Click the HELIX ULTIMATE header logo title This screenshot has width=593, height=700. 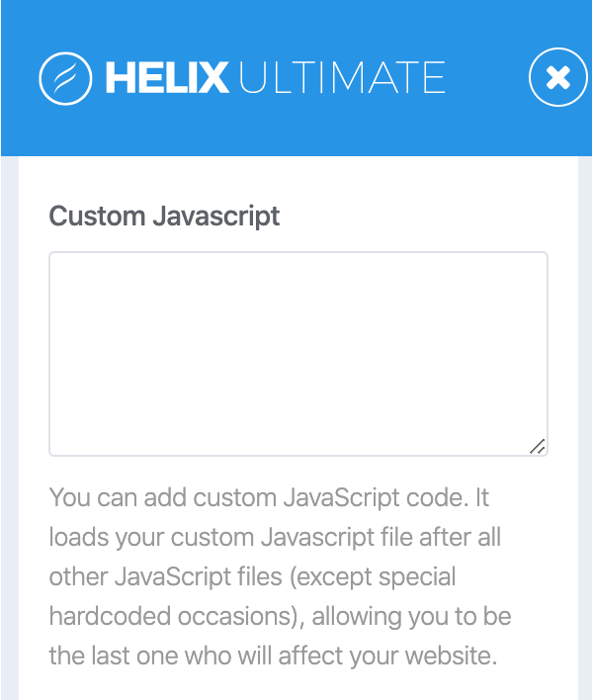point(242,78)
